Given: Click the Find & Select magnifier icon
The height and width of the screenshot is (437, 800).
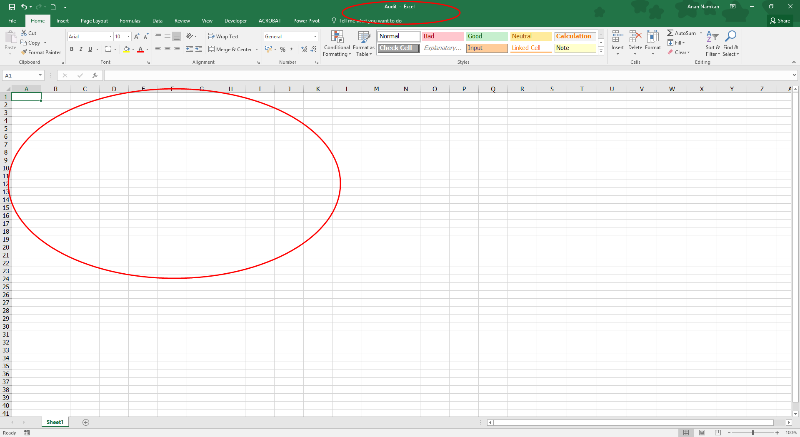Looking at the screenshot, I should tap(731, 38).
